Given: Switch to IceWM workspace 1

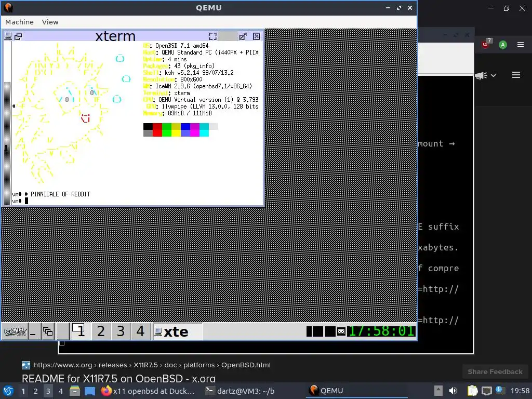Looking at the screenshot, I should pos(81,331).
